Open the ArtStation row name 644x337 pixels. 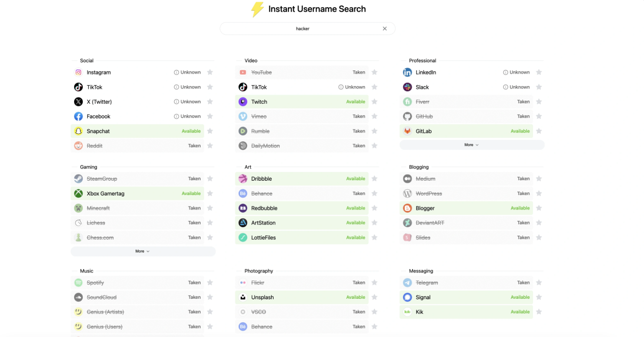pos(263,223)
